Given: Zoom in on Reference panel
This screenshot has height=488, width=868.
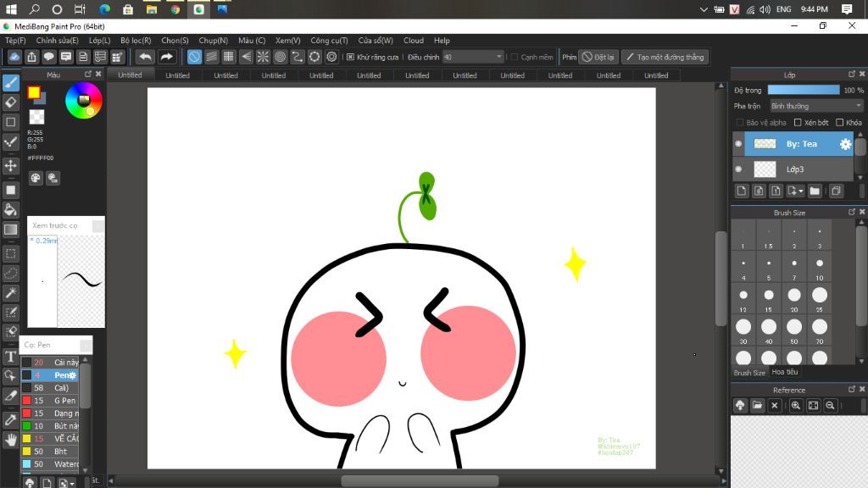Looking at the screenshot, I should pos(795,406).
